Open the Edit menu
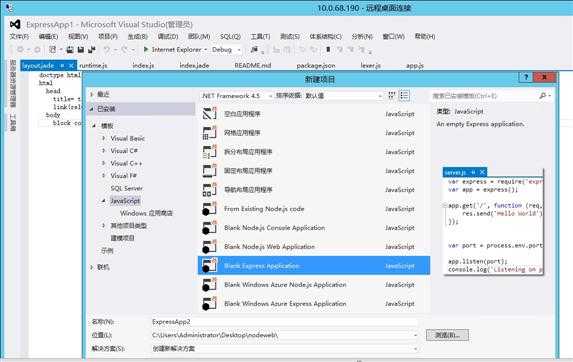Image resolution: width=573 pixels, height=362 pixels. [x=48, y=36]
